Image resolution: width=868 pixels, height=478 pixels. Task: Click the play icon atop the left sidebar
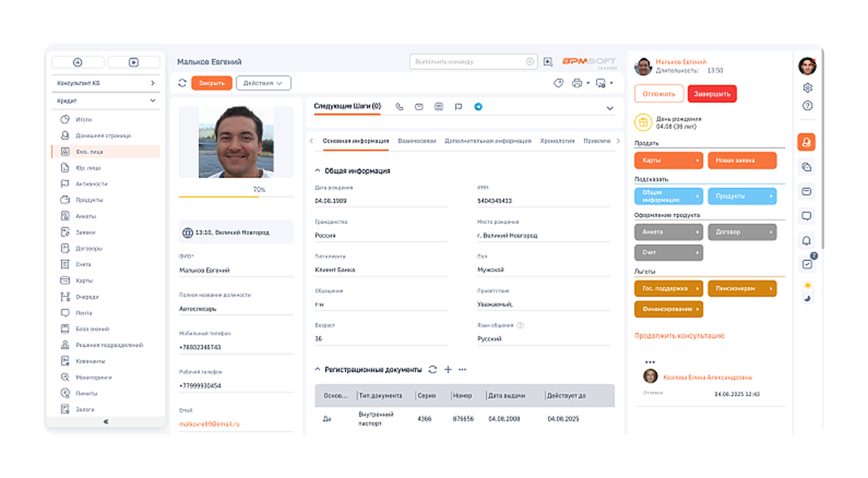coord(134,62)
